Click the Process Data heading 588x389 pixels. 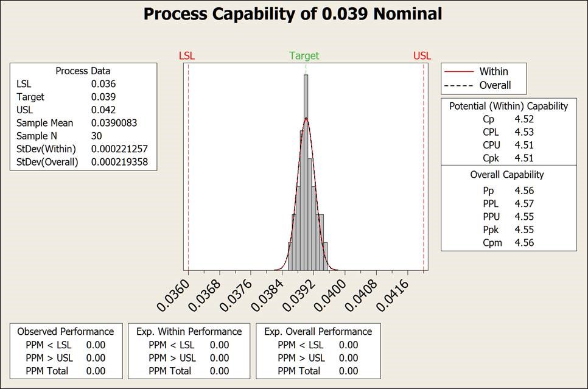[83, 71]
